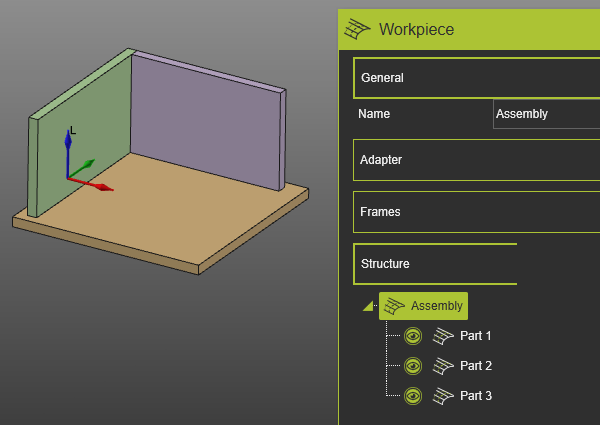Click the Name field containing Assembly
The image size is (600, 425).
pos(546,114)
